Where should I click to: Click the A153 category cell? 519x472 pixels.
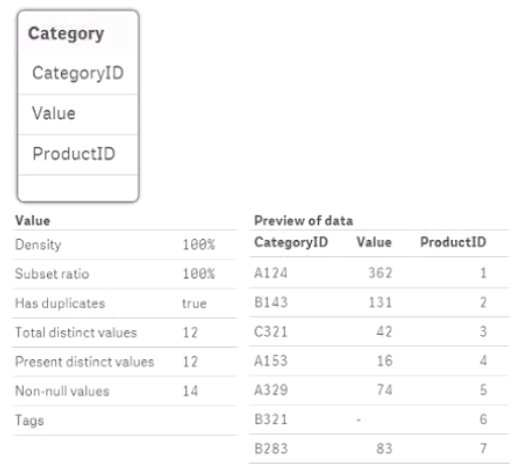pos(271,361)
